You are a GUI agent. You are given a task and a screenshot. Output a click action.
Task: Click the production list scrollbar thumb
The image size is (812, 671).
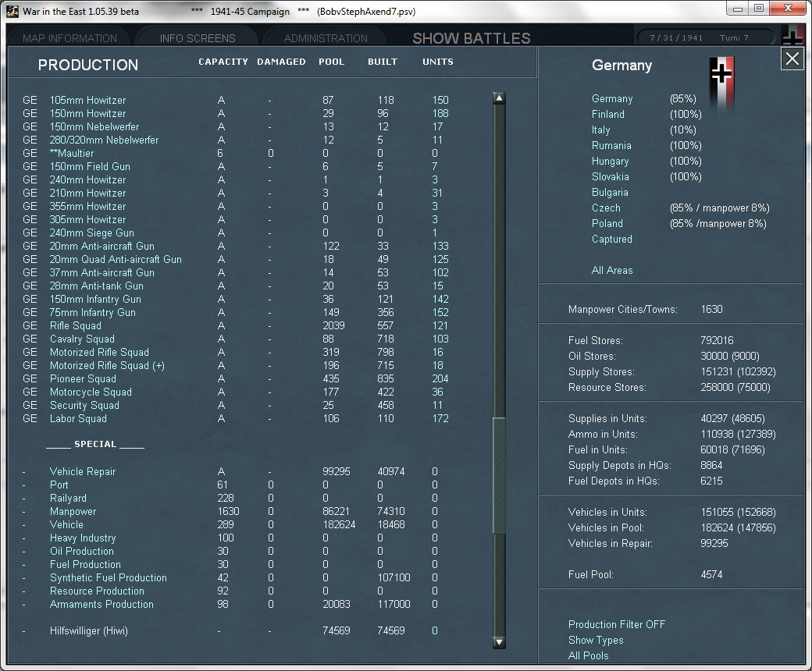(x=499, y=476)
